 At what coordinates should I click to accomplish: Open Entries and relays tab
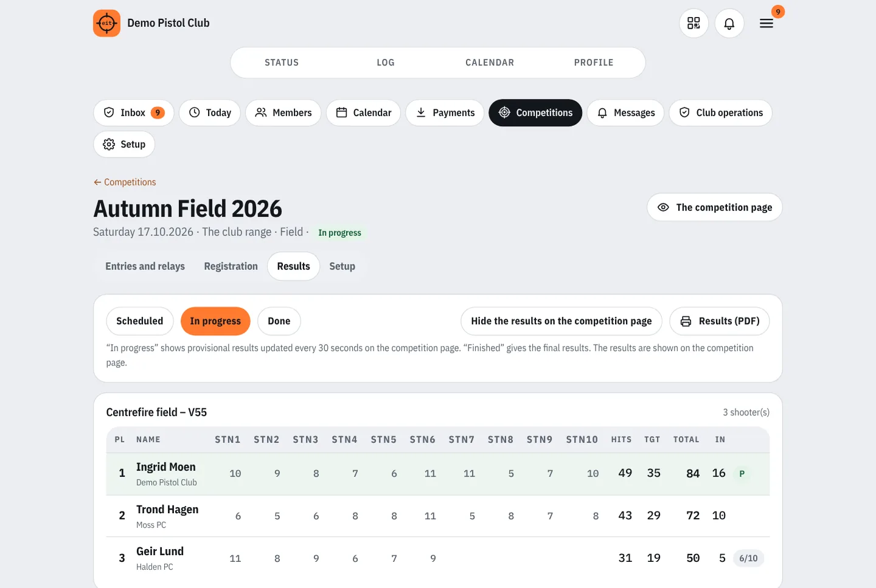(145, 266)
